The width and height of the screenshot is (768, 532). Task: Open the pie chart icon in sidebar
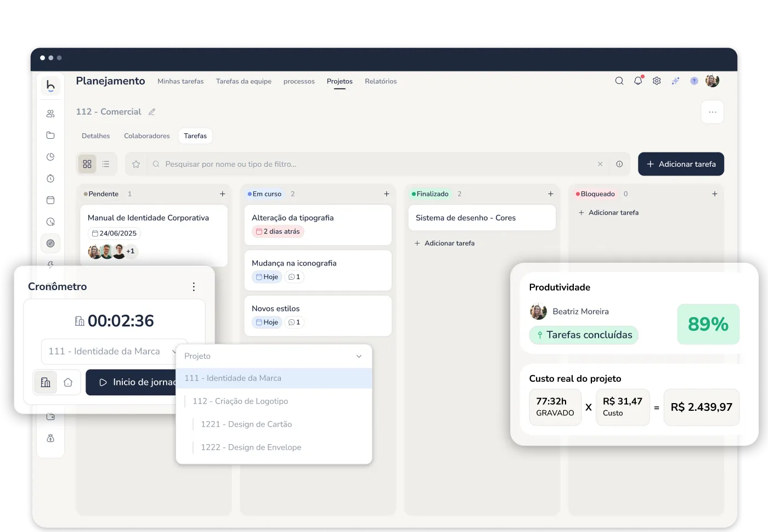point(50,157)
